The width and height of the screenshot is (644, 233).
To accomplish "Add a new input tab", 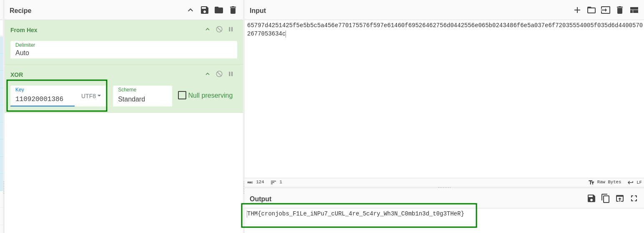I will (577, 10).
